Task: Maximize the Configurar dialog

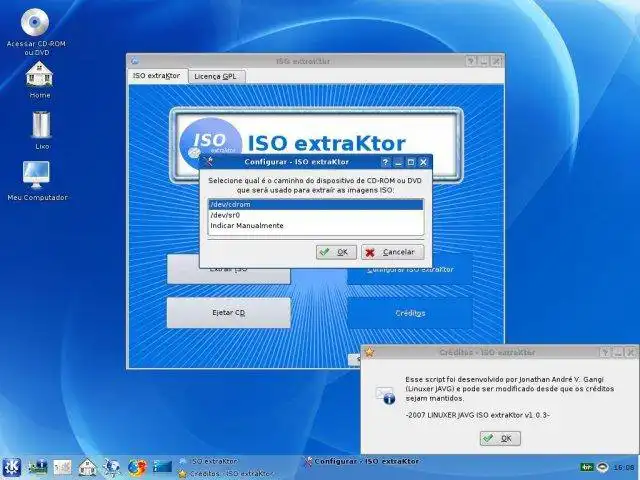Action: pos(411,162)
